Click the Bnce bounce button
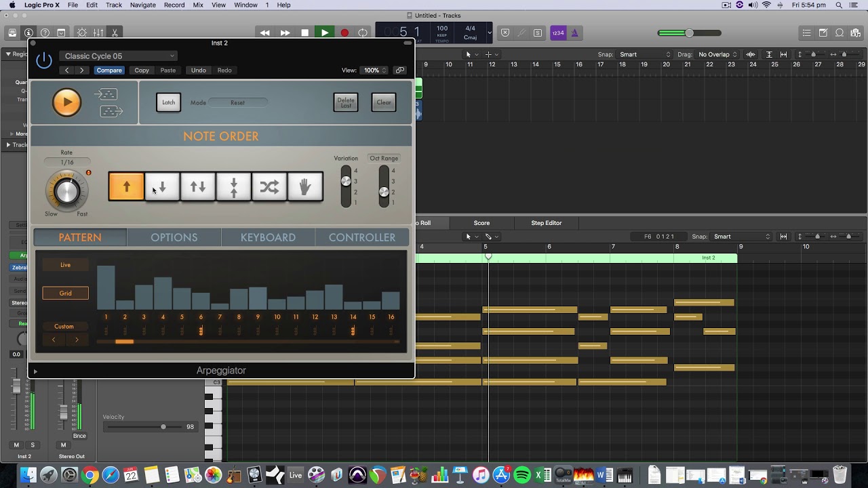 tap(79, 436)
